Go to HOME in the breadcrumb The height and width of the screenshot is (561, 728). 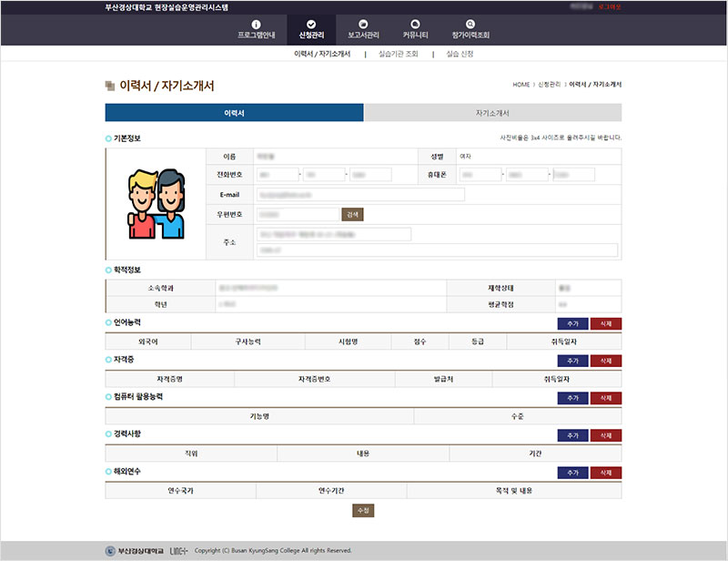521,85
